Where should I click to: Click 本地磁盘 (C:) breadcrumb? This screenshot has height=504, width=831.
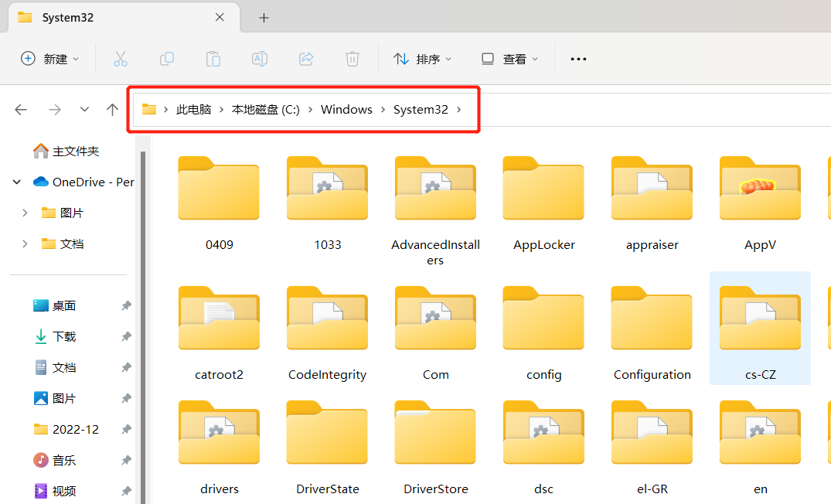pyautogui.click(x=265, y=110)
